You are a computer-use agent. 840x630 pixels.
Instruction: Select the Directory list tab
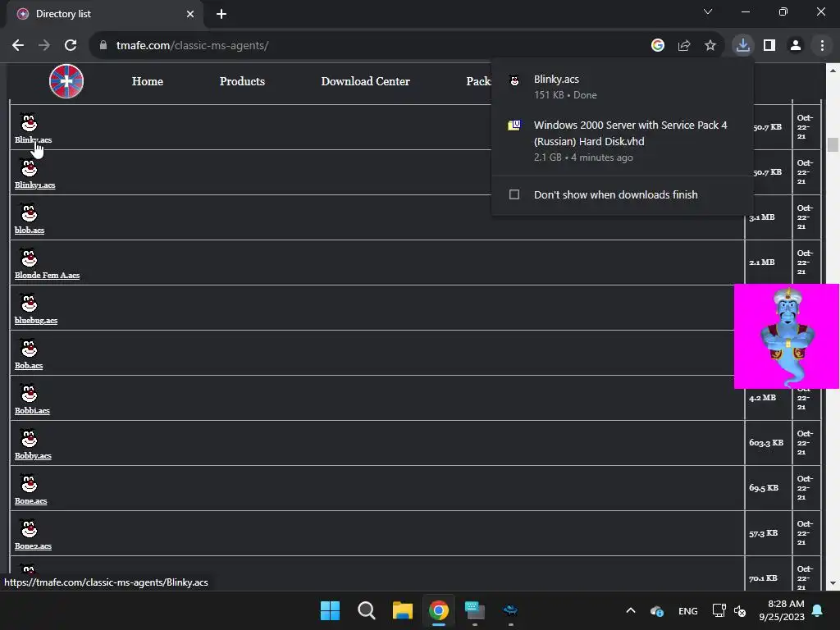(105, 14)
